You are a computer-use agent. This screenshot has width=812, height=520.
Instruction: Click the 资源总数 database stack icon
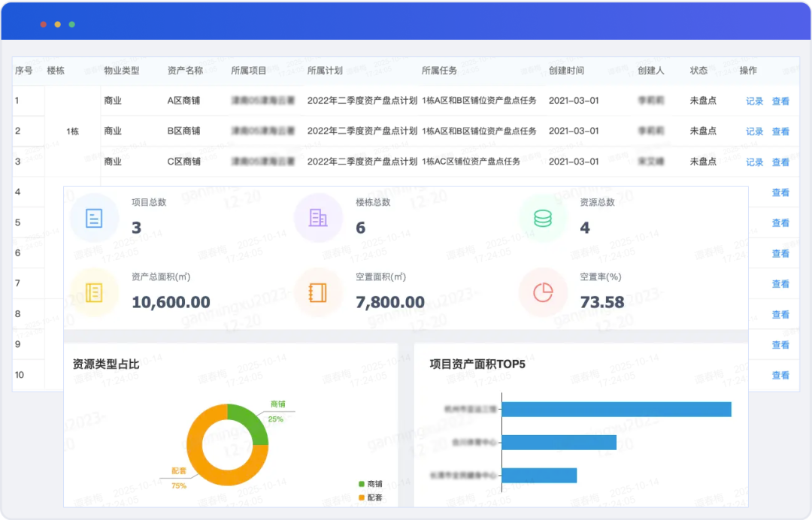click(542, 218)
